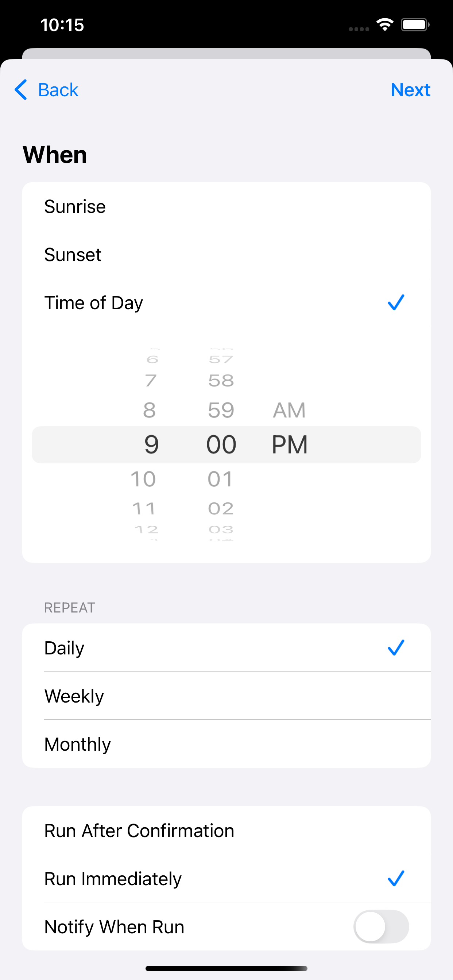Image resolution: width=453 pixels, height=980 pixels.
Task: Tap the battery status icon
Action: pos(415,25)
